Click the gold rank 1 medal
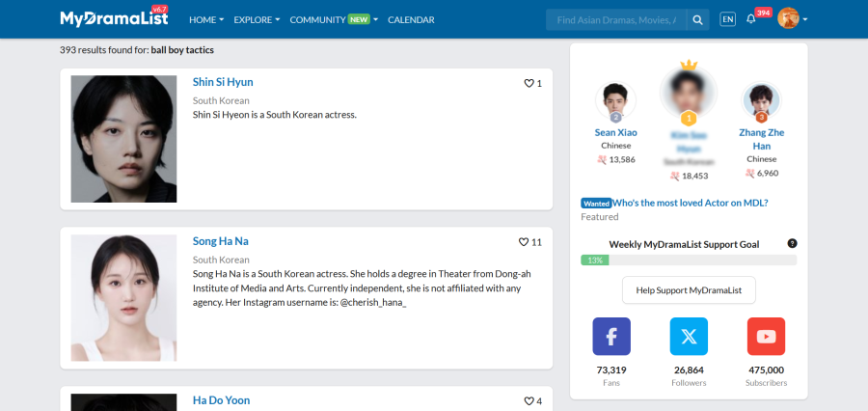The height and width of the screenshot is (411, 868). pyautogui.click(x=689, y=118)
